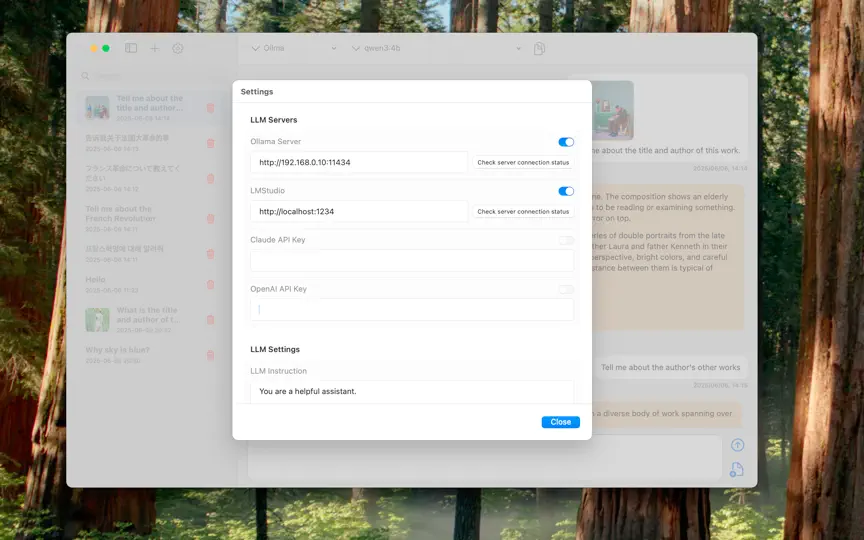The width and height of the screenshot is (864, 540).
Task: Click the 'OpenAI API Key' label
Action: pyautogui.click(x=278, y=289)
